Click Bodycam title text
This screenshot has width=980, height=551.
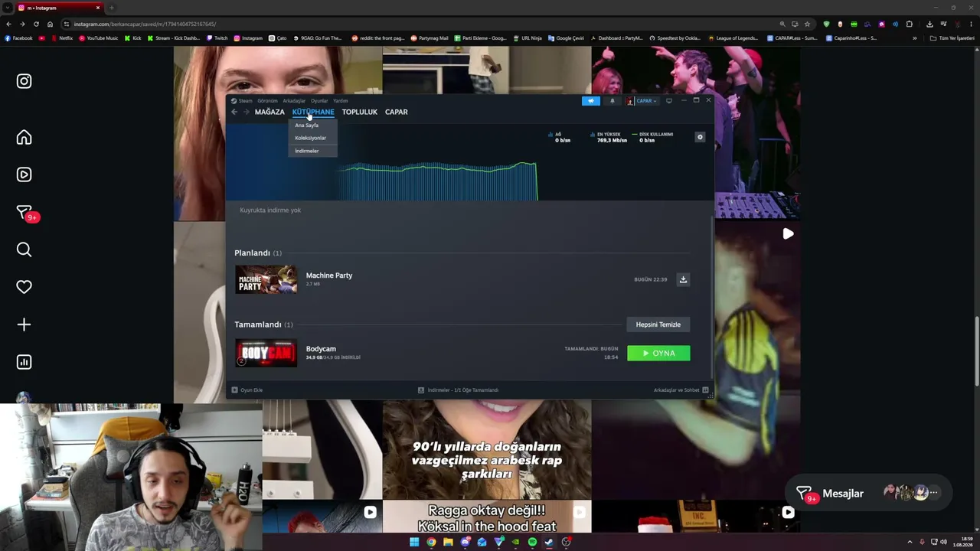(x=321, y=349)
